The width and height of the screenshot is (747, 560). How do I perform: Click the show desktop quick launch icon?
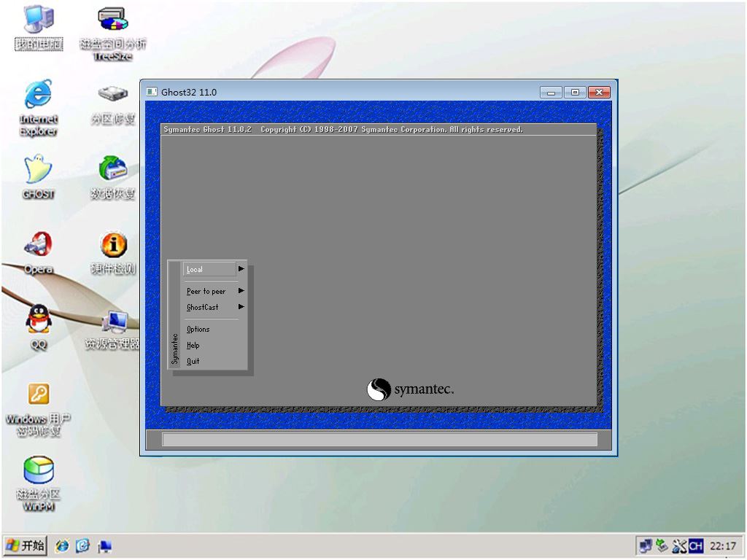(x=104, y=545)
